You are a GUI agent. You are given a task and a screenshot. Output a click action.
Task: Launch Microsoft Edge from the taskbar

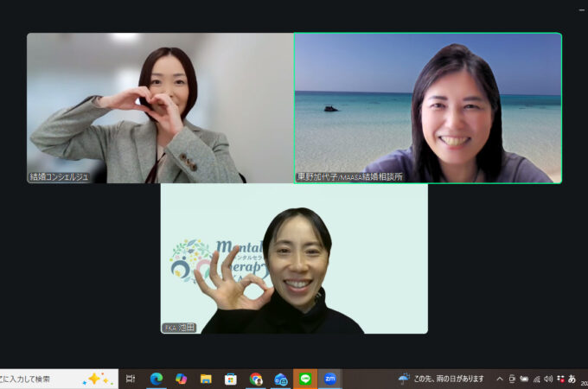[157, 379]
